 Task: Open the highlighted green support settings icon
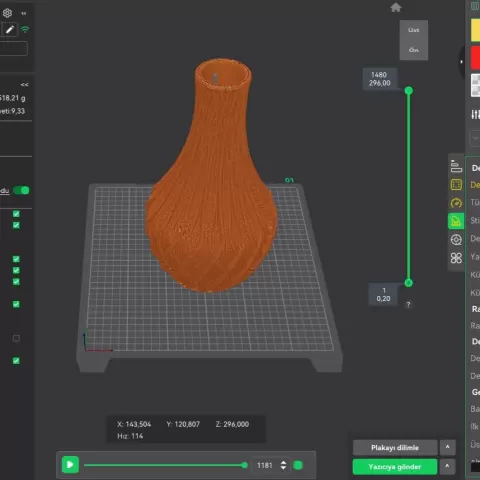tap(456, 221)
